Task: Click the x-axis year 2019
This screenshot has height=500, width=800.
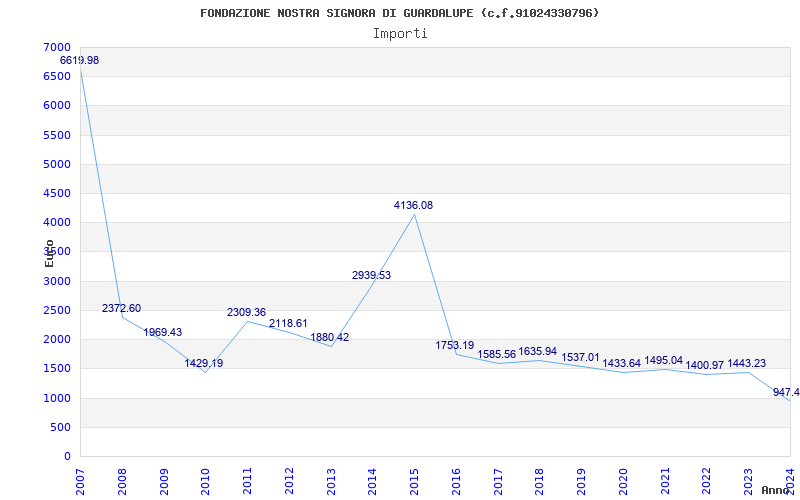Action: tap(581, 482)
